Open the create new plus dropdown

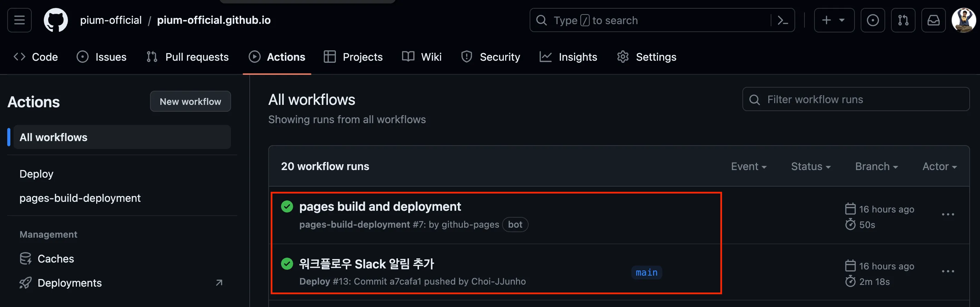tap(833, 20)
